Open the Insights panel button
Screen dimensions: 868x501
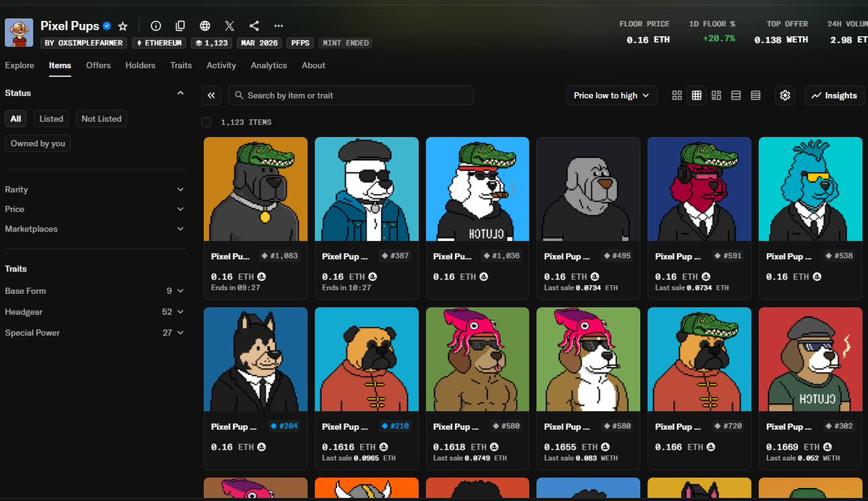click(834, 96)
